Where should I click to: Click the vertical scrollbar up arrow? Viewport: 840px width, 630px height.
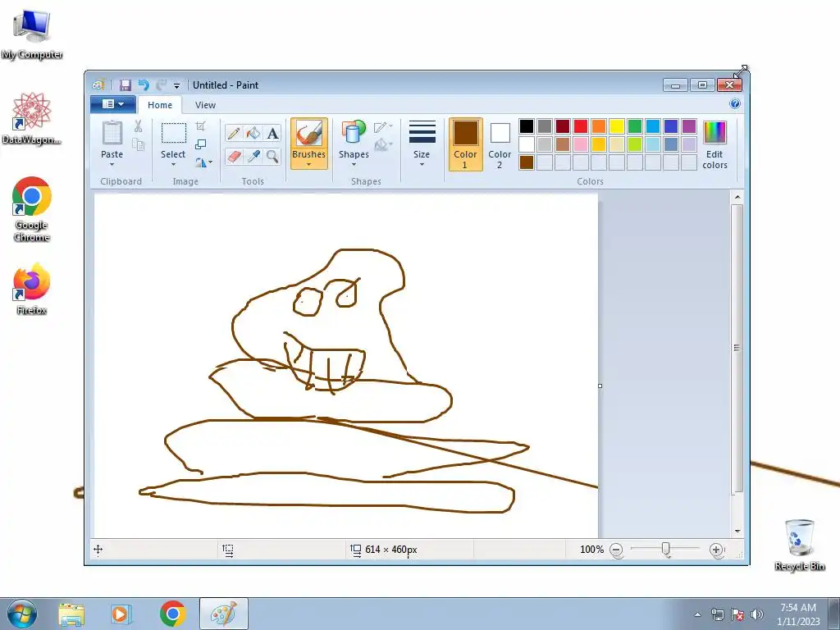click(737, 197)
